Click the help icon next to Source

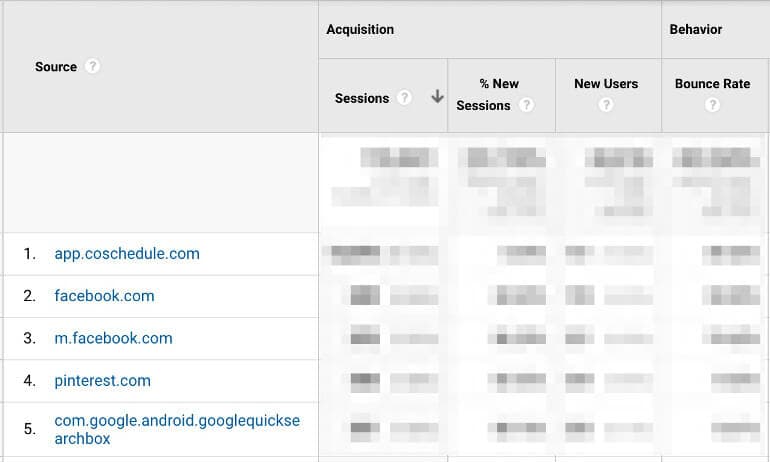click(92, 66)
